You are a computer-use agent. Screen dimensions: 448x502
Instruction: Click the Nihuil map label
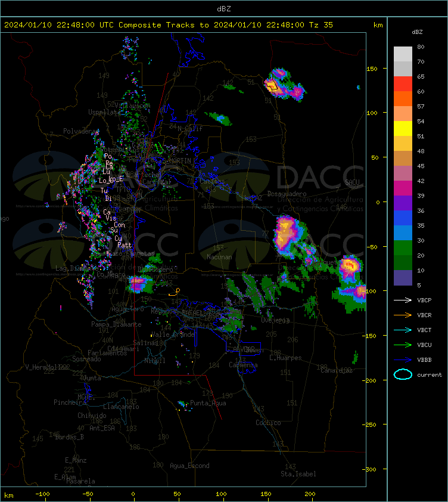155,361
